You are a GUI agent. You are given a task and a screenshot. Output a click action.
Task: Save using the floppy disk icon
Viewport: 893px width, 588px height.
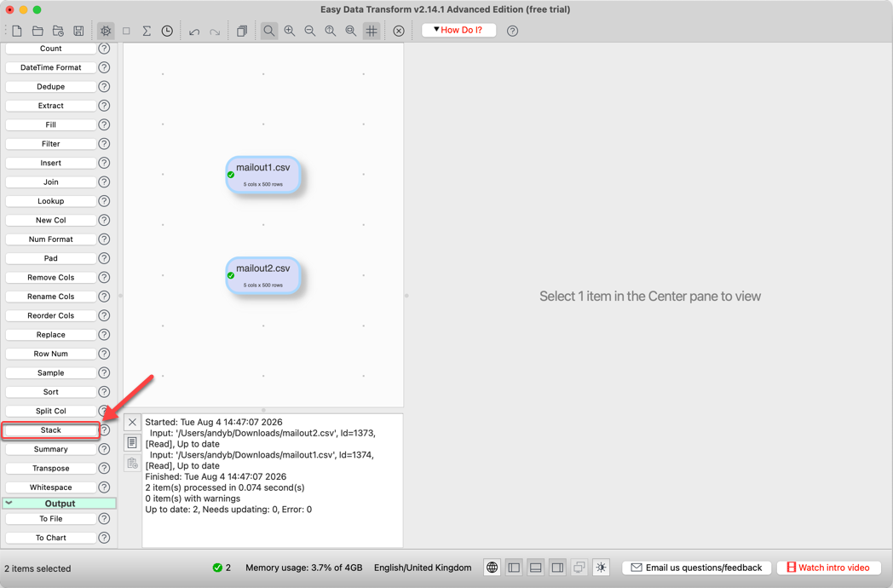click(x=78, y=31)
